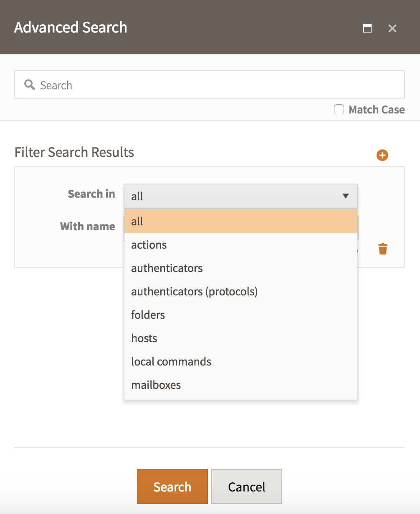Image resolution: width=420 pixels, height=514 pixels.
Task: Click the Search in combo box showing all
Action: pos(241,196)
